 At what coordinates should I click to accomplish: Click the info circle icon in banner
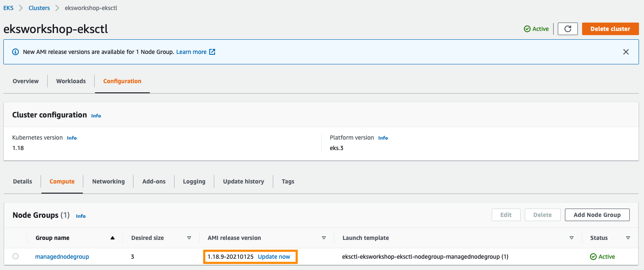pos(15,52)
